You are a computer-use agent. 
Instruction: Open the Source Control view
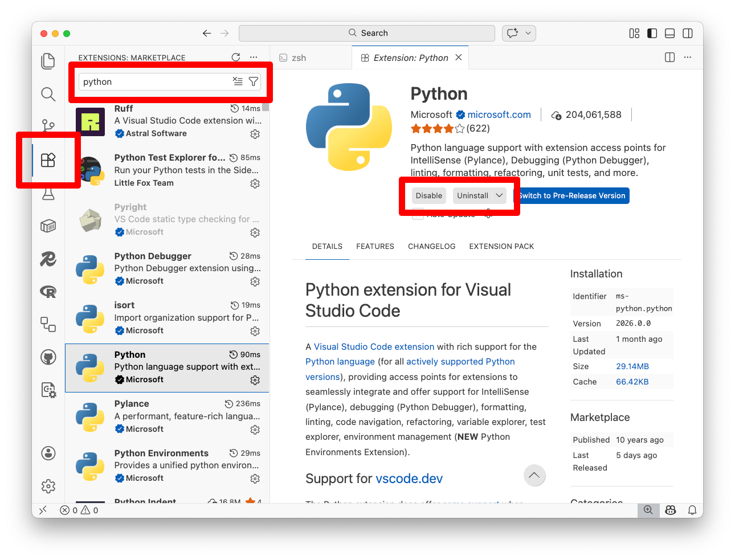[x=48, y=125]
